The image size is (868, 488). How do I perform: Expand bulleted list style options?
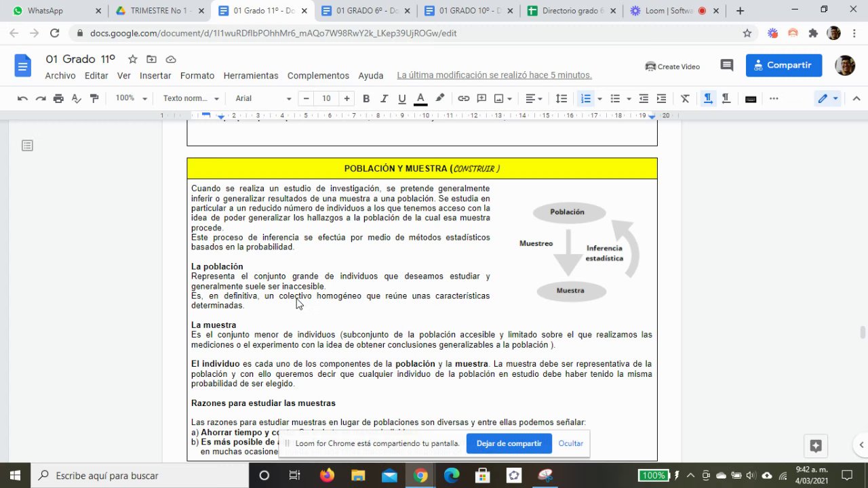click(x=629, y=99)
